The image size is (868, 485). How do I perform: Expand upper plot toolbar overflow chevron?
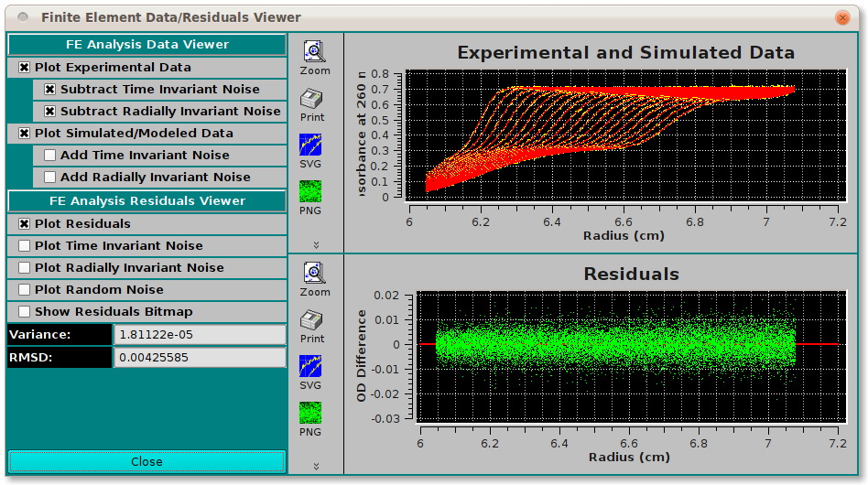point(316,245)
